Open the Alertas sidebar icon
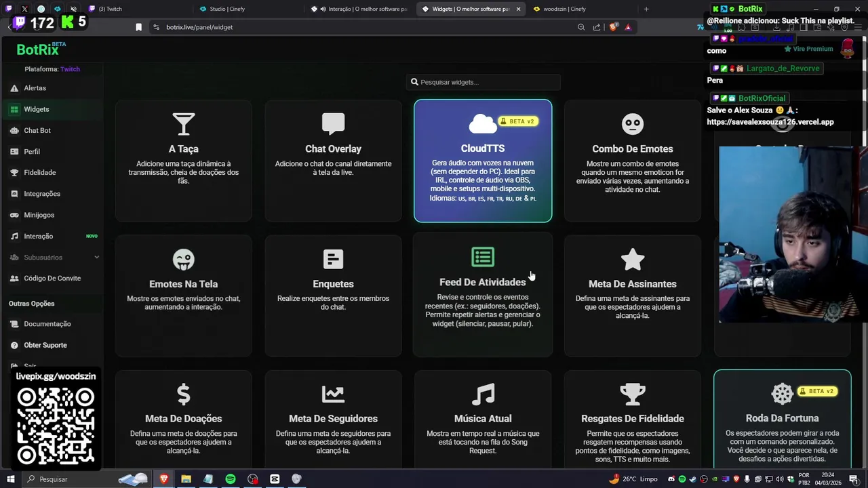Image resolution: width=868 pixels, height=488 pixels. tap(14, 88)
